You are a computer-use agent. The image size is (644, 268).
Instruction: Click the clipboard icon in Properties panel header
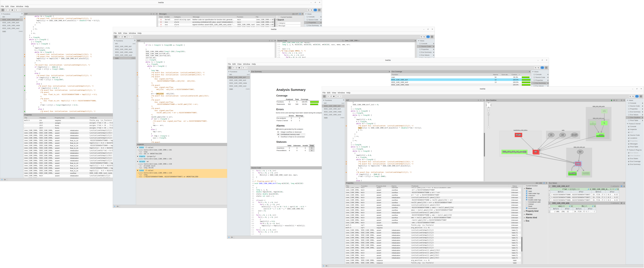544,183
